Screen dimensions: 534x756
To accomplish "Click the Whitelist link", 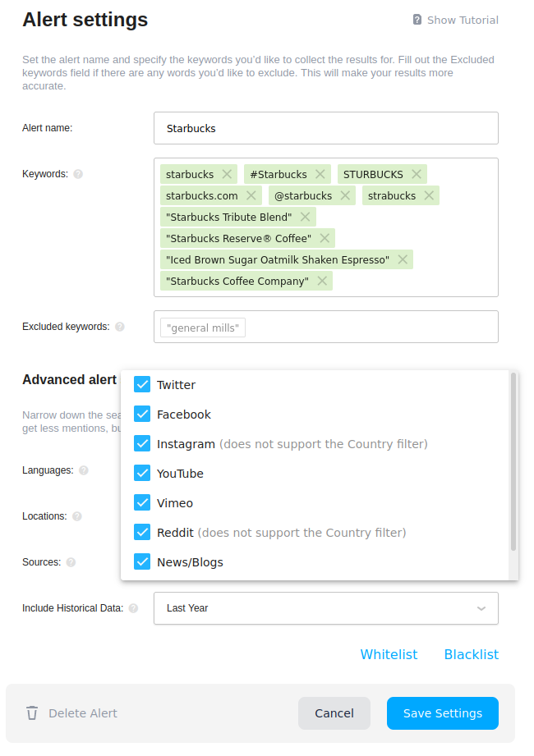I will click(x=389, y=654).
